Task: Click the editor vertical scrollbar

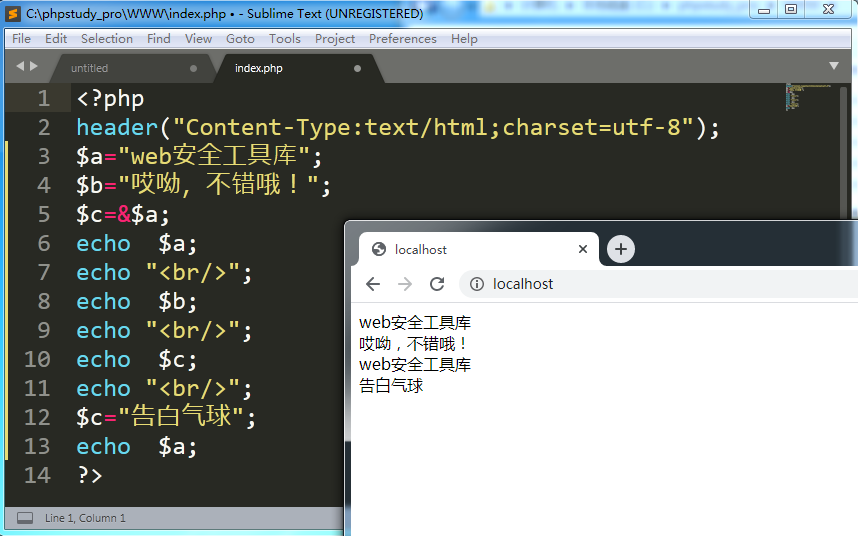Action: (843, 153)
